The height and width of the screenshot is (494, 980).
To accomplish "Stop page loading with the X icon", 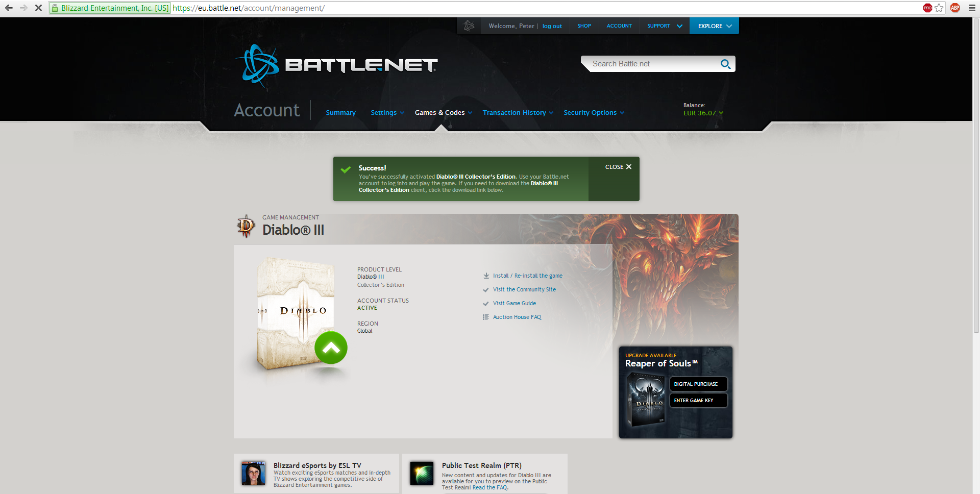I will click(38, 8).
